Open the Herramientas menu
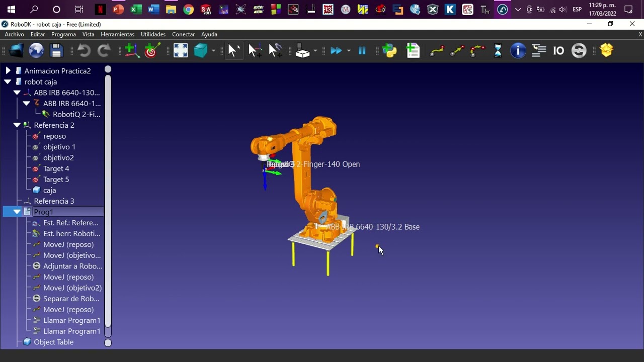Screen dimensions: 644x362 tap(117, 34)
